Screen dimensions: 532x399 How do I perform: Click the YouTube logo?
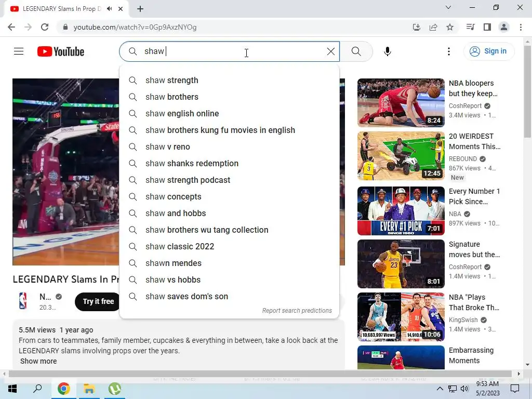click(61, 51)
